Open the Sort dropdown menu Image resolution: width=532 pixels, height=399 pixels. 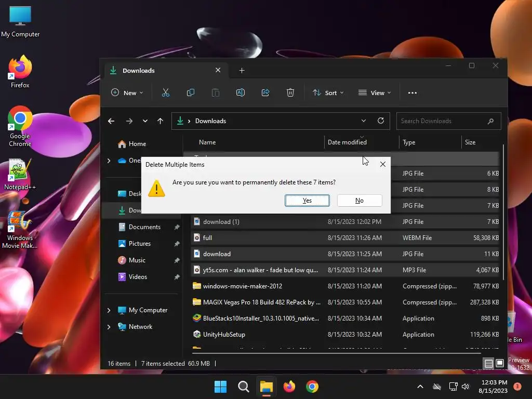coord(328,92)
